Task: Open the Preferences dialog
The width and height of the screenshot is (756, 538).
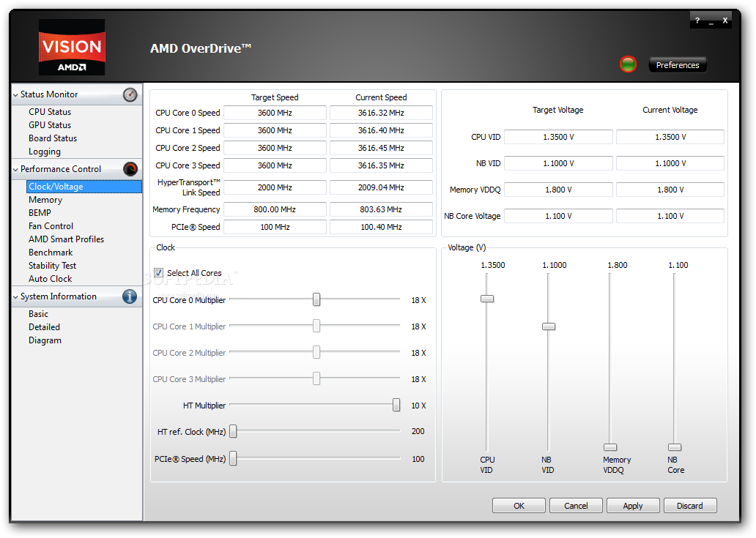Action: pyautogui.click(x=678, y=65)
